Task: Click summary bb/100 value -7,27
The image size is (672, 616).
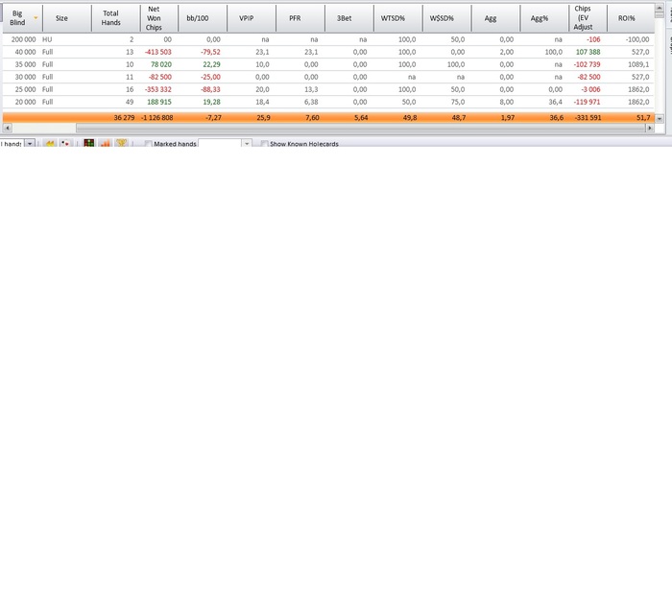Action: [213, 117]
